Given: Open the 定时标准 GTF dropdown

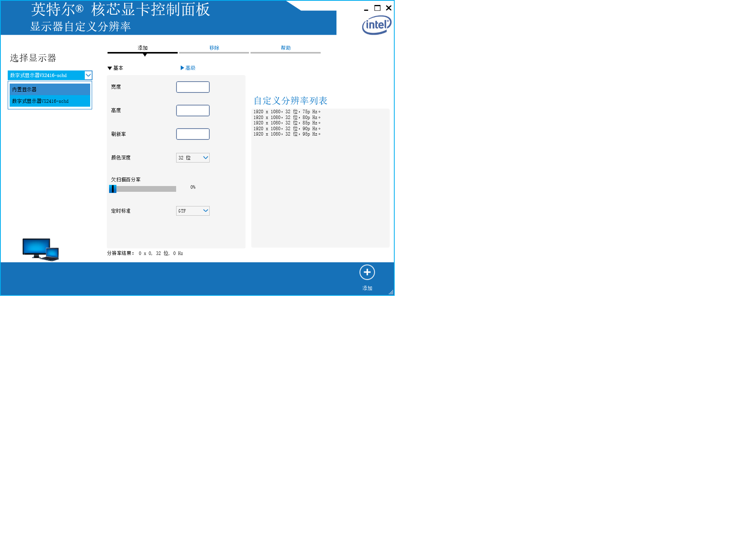Looking at the screenshot, I should pos(193,211).
